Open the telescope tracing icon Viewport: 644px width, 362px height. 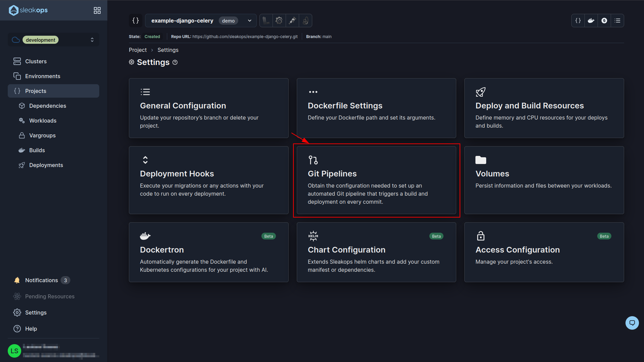click(x=292, y=21)
